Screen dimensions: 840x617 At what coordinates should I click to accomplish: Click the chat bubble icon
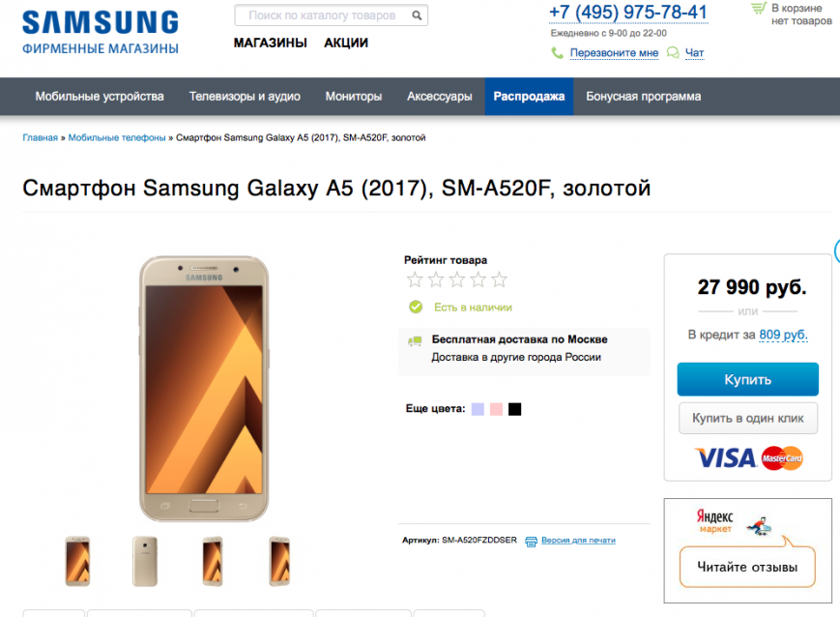pos(673,52)
